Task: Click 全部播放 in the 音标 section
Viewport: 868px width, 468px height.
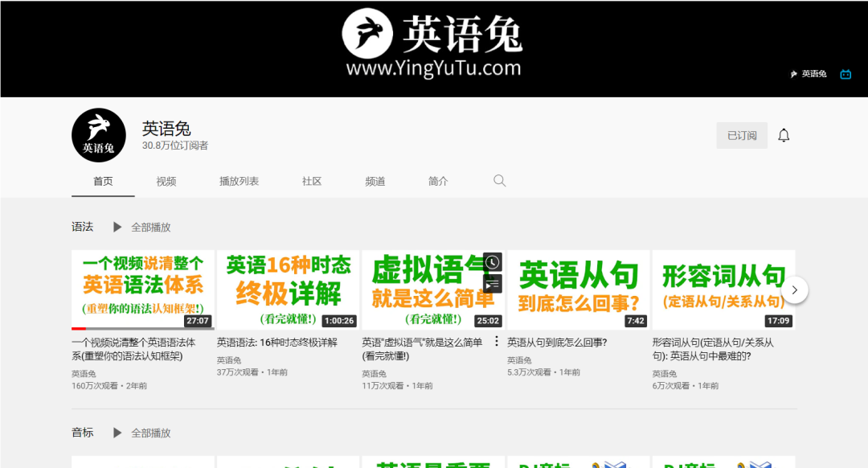Action: (150, 433)
